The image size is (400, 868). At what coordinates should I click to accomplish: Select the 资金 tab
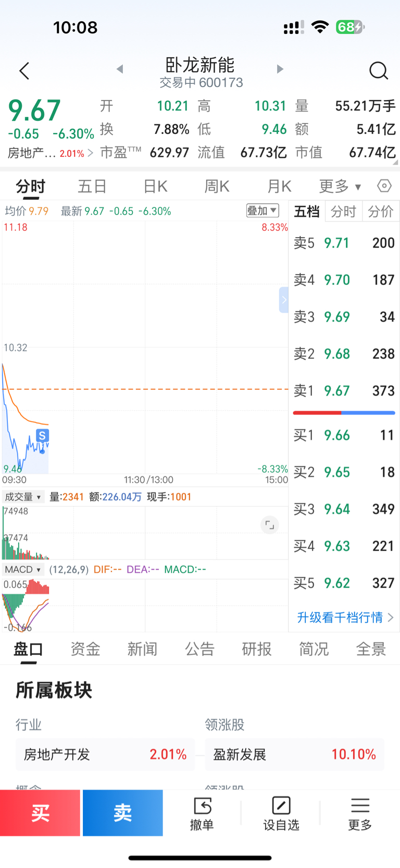point(85,649)
